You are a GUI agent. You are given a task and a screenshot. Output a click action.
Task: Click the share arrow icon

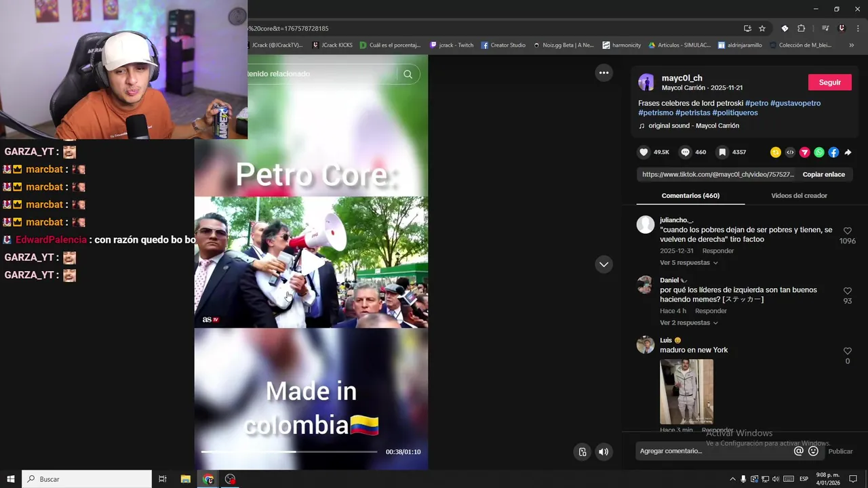(x=848, y=152)
